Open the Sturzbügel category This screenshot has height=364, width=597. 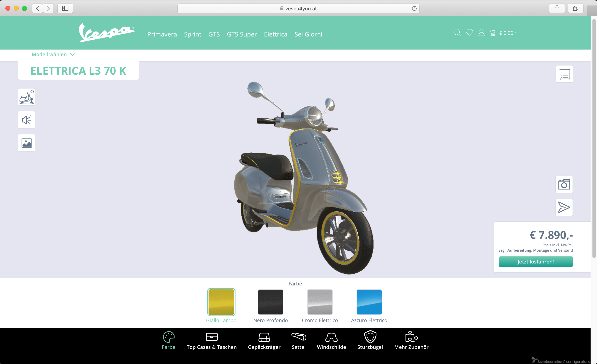click(x=370, y=341)
